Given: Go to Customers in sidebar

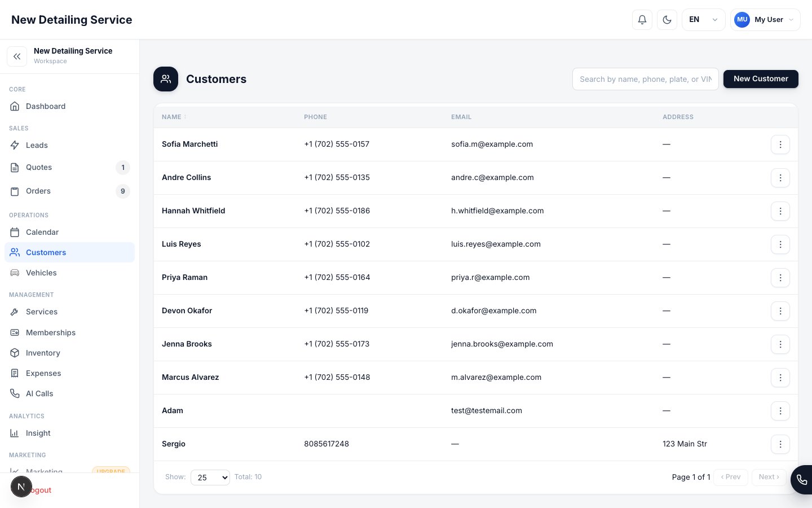Looking at the screenshot, I should [69, 252].
